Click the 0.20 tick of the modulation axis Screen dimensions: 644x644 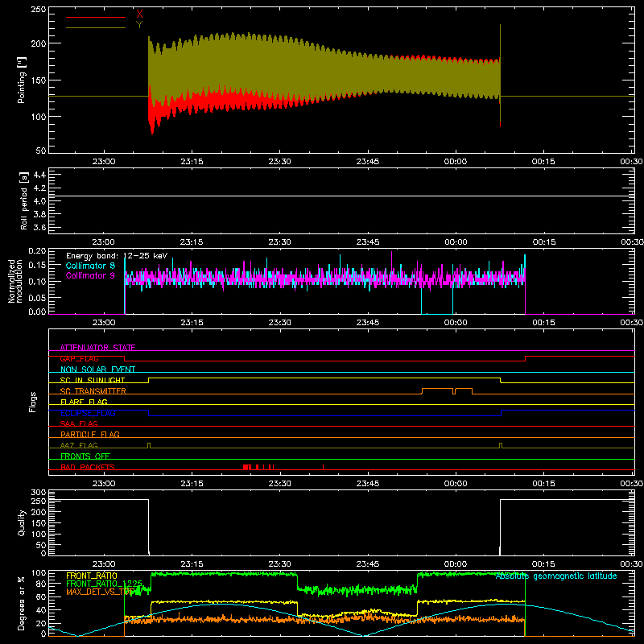coord(37,251)
